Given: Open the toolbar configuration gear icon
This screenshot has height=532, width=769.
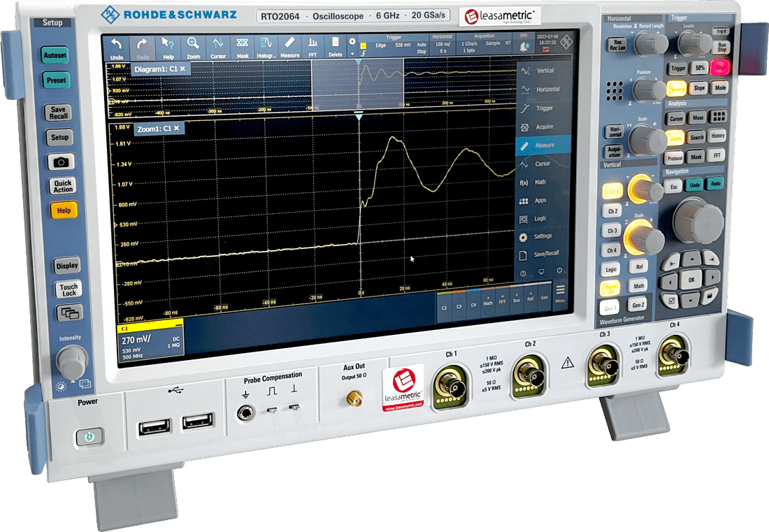Looking at the screenshot, I should pyautogui.click(x=352, y=42).
